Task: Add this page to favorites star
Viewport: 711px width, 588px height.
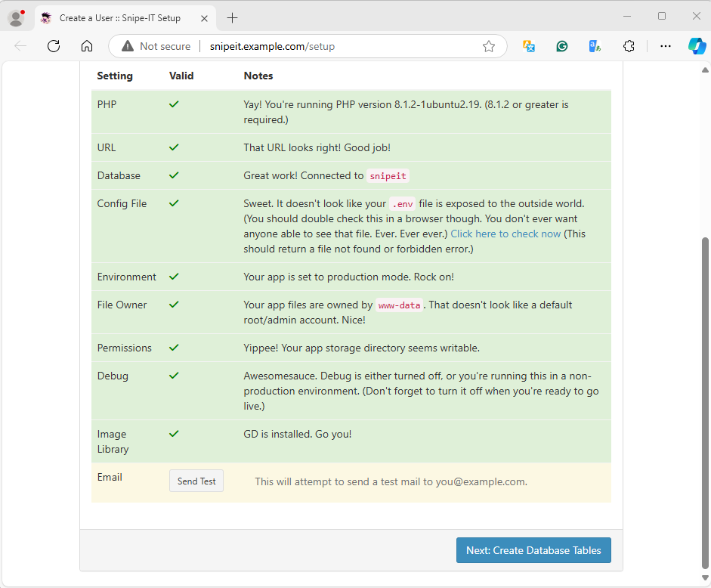Action: pos(488,46)
